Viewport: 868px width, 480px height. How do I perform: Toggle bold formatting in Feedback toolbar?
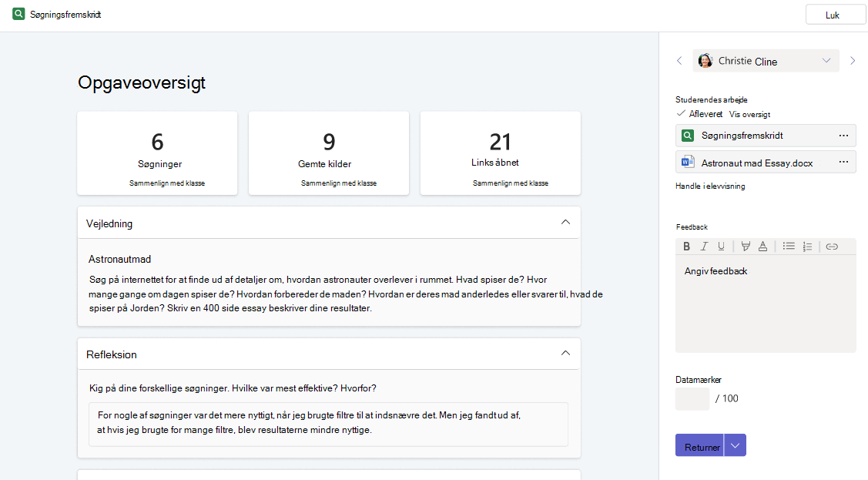click(686, 247)
